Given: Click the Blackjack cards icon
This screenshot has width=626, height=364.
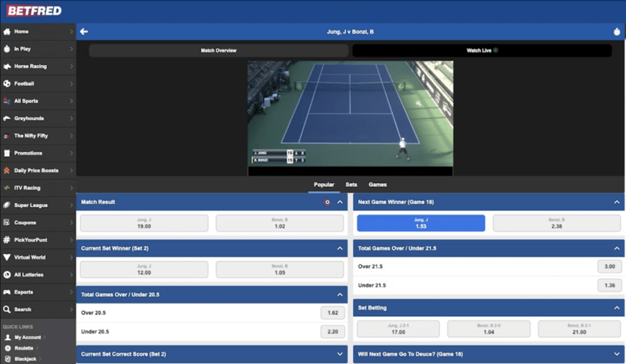Looking at the screenshot, I should point(7,359).
